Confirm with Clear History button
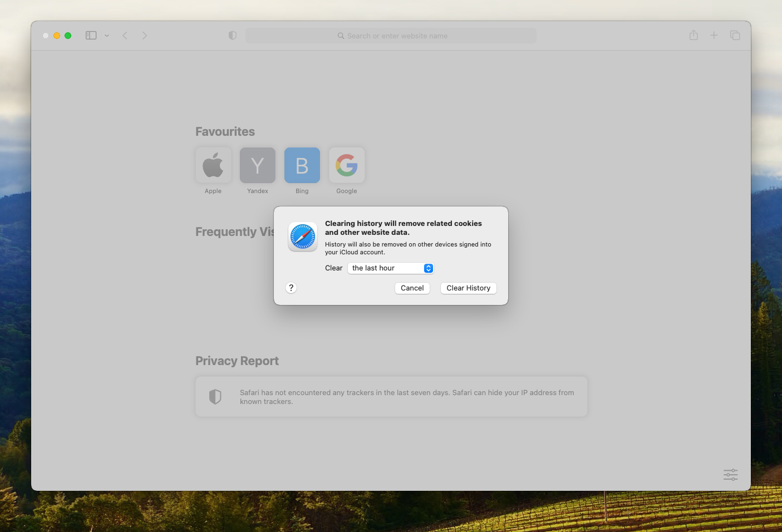The width and height of the screenshot is (782, 532). (x=469, y=288)
